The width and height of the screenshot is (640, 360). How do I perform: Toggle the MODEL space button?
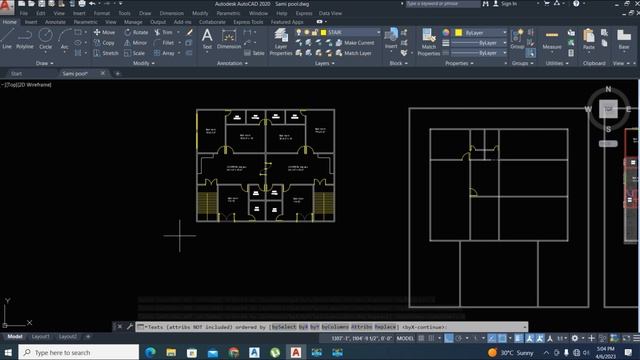pyautogui.click(x=405, y=338)
